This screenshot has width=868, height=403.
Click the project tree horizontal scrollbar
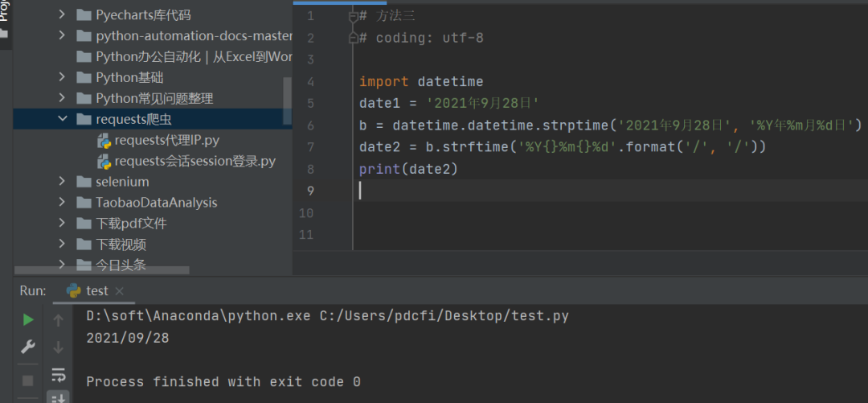[x=102, y=270]
